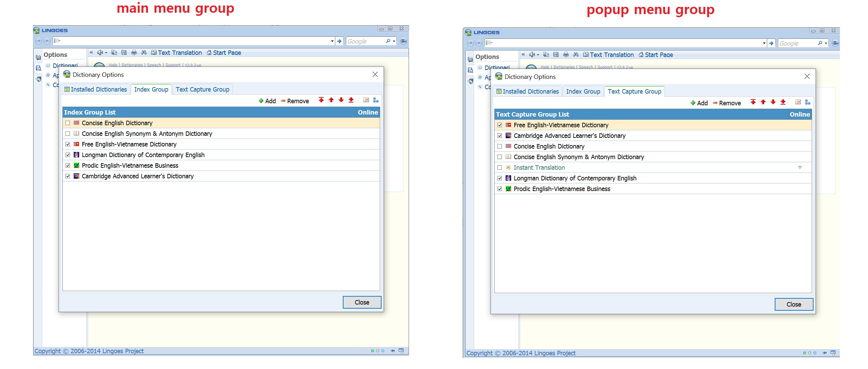Click the speaker icon in main menu group window
This screenshot has width=868, height=369.
[100, 52]
